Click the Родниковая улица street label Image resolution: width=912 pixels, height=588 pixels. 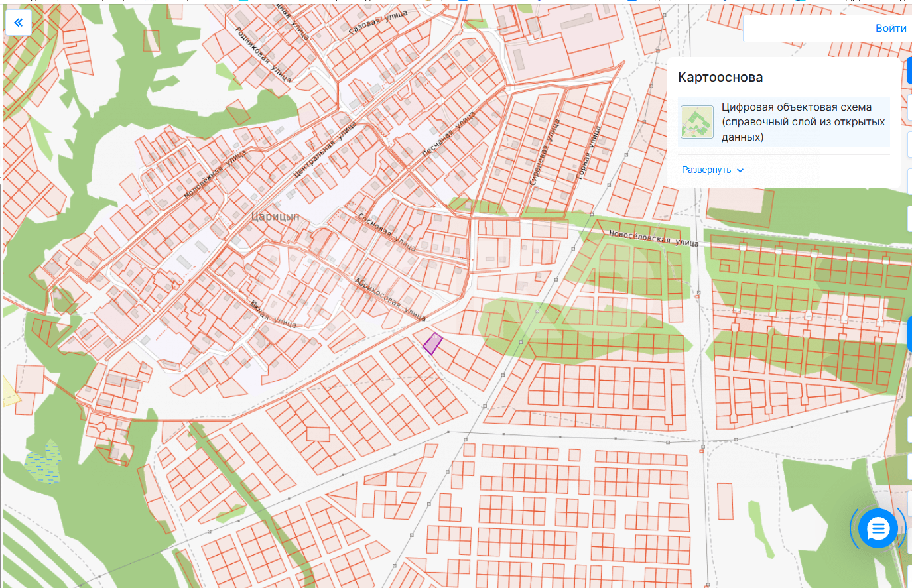pos(263,54)
